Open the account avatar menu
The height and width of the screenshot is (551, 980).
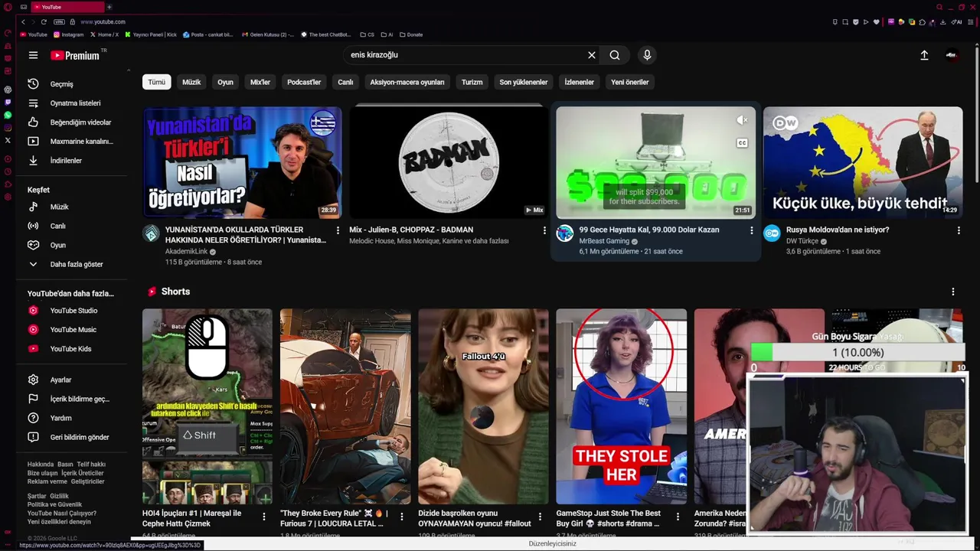tap(952, 55)
